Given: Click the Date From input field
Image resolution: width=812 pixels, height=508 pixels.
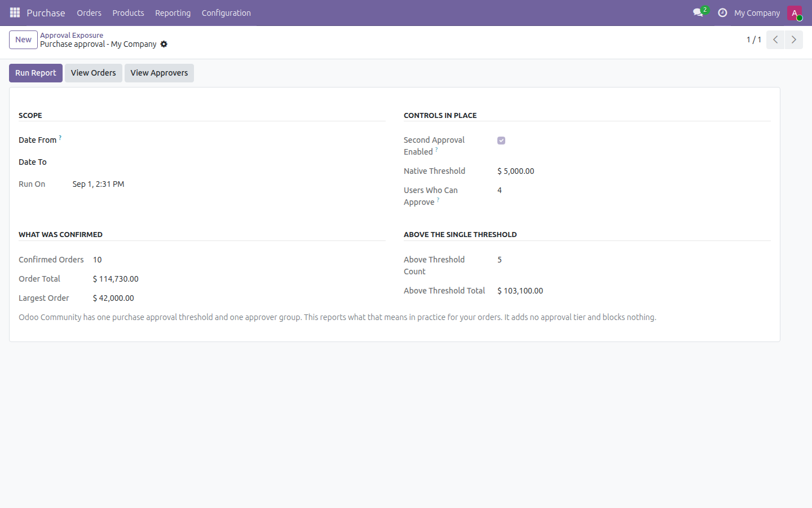Looking at the screenshot, I should 229,140.
